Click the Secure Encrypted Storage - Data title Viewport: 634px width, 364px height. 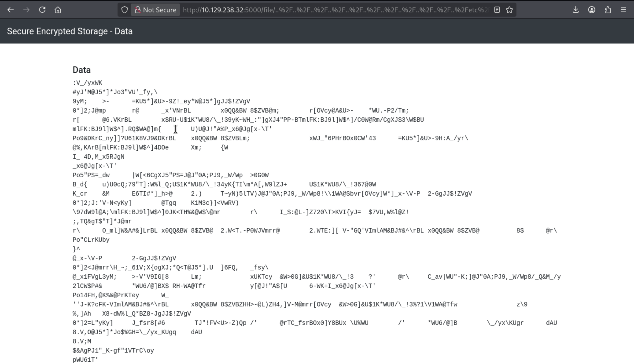pos(70,31)
